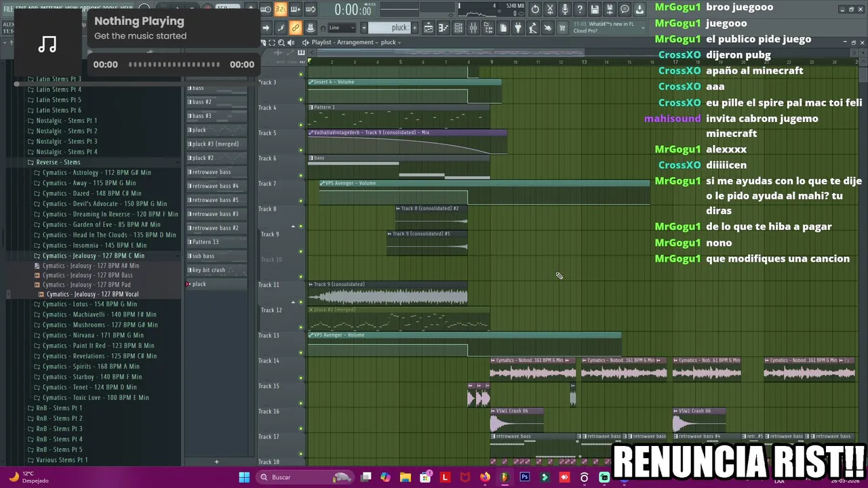Click the export render floppy icon
The width and height of the screenshot is (868, 488).
(610, 9)
